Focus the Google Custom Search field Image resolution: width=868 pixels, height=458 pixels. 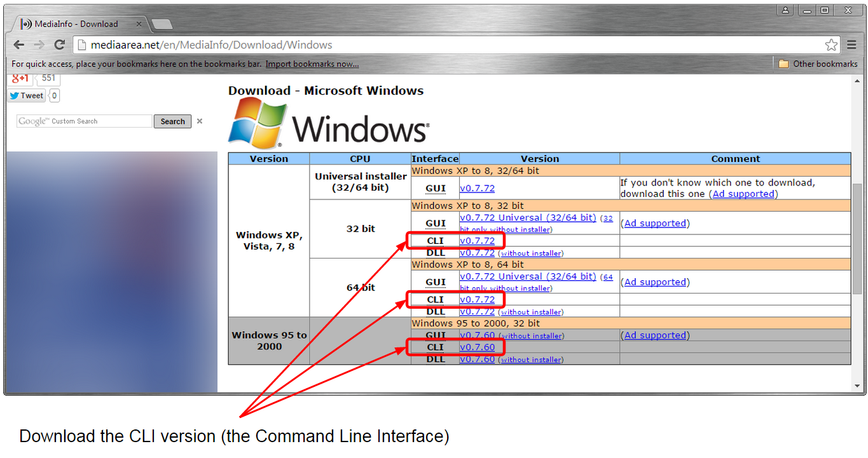[85, 121]
